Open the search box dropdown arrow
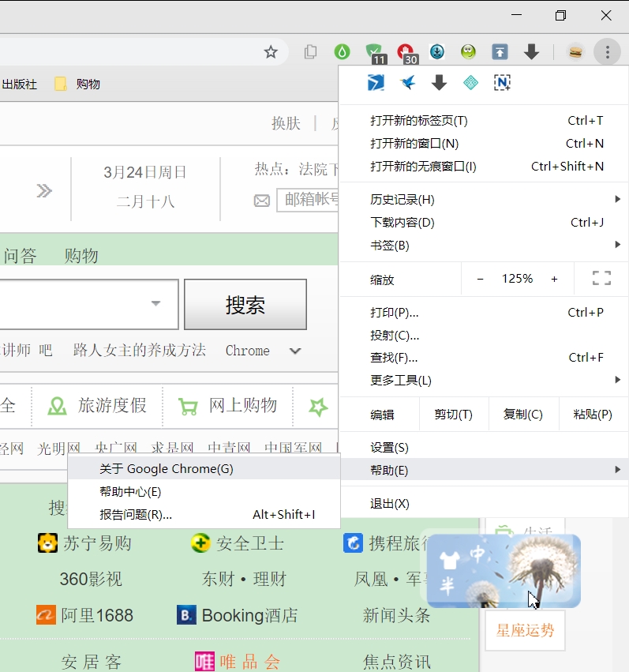629x672 pixels. click(x=155, y=303)
